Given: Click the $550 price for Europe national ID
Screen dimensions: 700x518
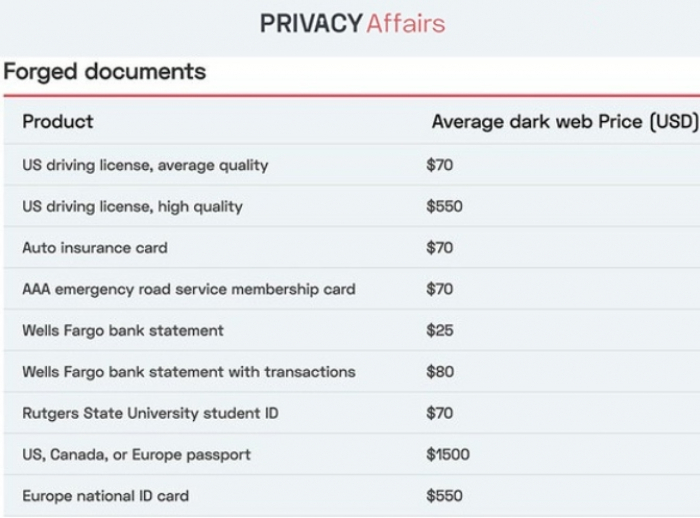Looking at the screenshot, I should tap(444, 496).
